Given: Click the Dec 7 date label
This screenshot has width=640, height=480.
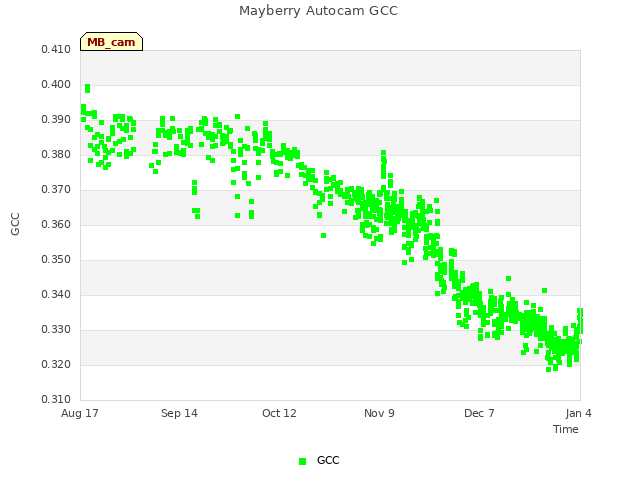Looking at the screenshot, I should 479,413.
